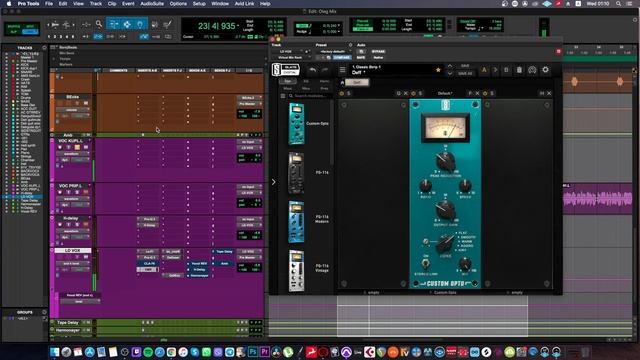This screenshot has width=640, height=360.
Task: Open the Slate headphone support icon
Action: click(x=532, y=70)
